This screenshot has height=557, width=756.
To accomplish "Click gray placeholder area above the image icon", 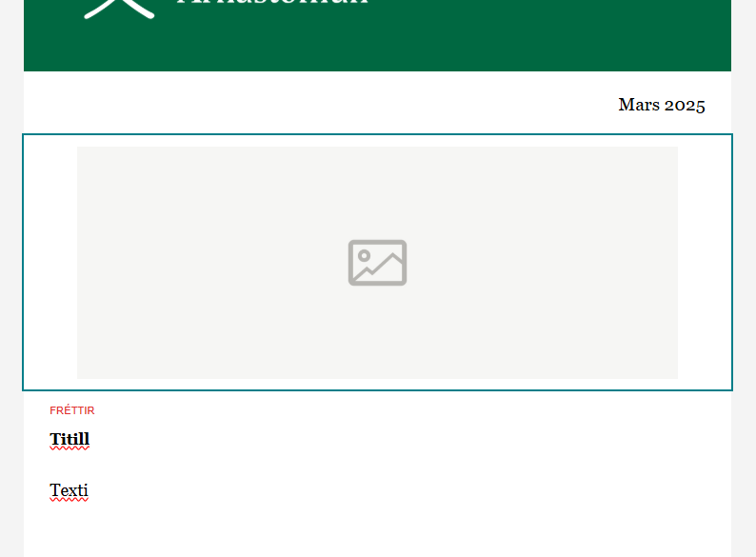I will pos(377,193).
